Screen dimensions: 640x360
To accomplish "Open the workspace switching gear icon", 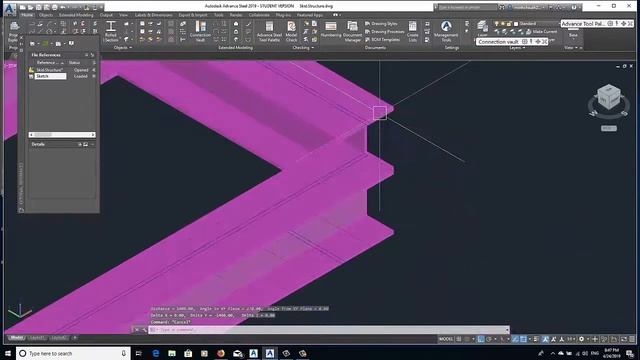I will [582, 339].
